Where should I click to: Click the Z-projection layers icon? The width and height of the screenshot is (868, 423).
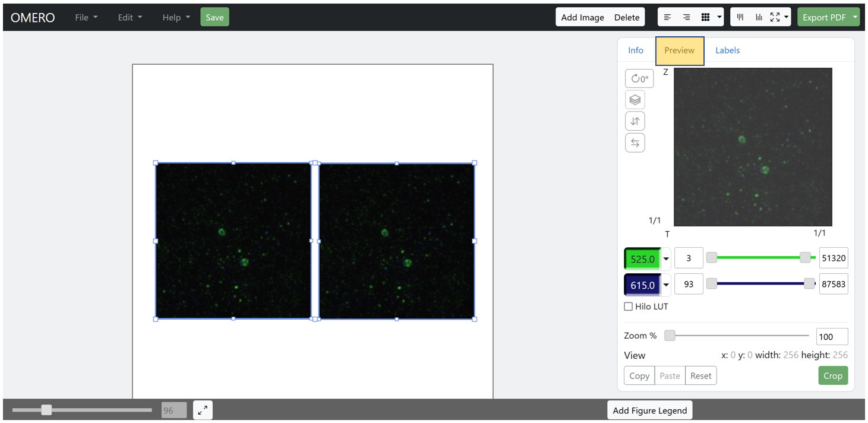coord(635,100)
